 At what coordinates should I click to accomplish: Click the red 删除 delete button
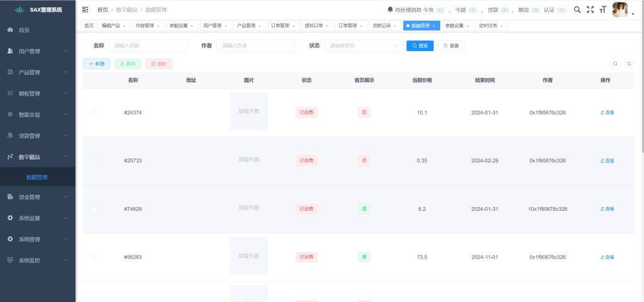[x=158, y=64]
